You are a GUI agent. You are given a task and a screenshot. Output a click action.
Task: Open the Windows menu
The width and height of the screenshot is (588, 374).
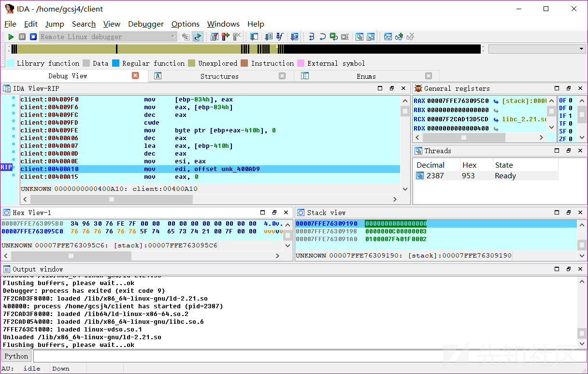pos(223,24)
